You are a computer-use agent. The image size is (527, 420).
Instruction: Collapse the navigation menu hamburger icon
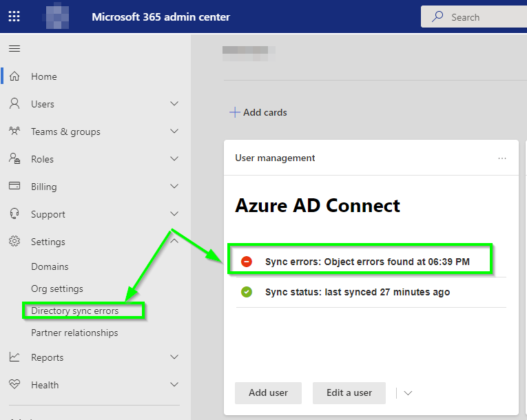14,49
